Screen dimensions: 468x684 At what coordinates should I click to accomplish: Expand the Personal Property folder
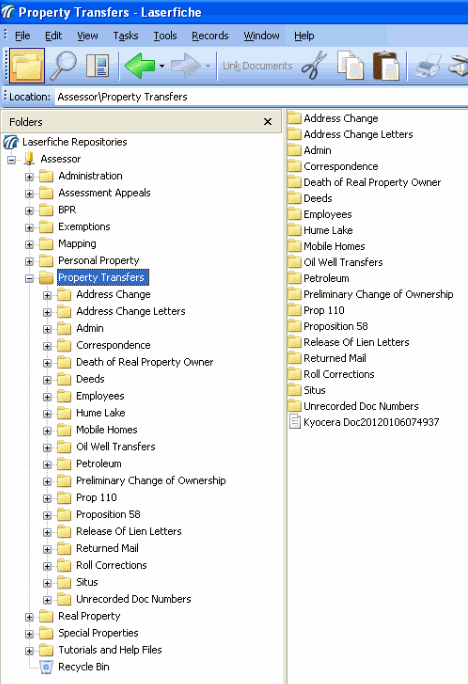(29, 261)
